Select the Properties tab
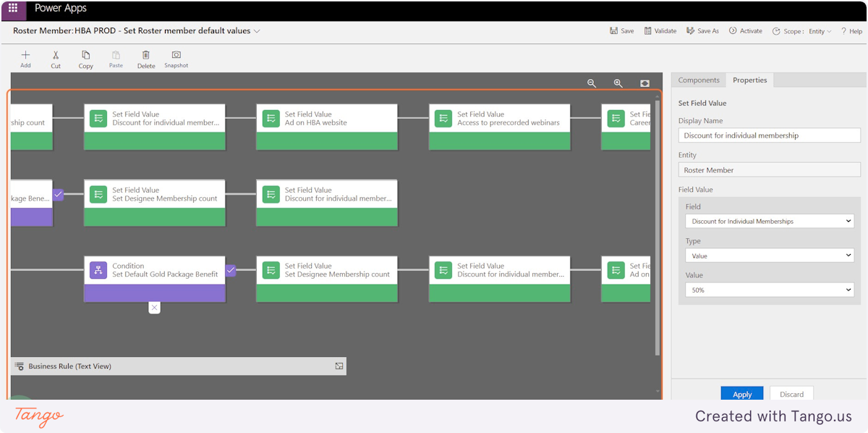The image size is (868, 433). pos(749,80)
